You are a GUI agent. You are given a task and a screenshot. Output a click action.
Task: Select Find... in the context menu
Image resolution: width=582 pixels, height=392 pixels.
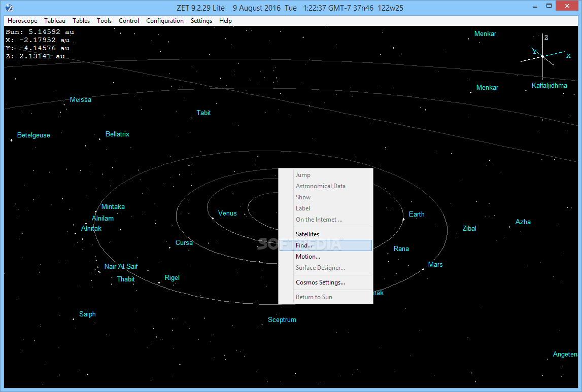(326, 245)
